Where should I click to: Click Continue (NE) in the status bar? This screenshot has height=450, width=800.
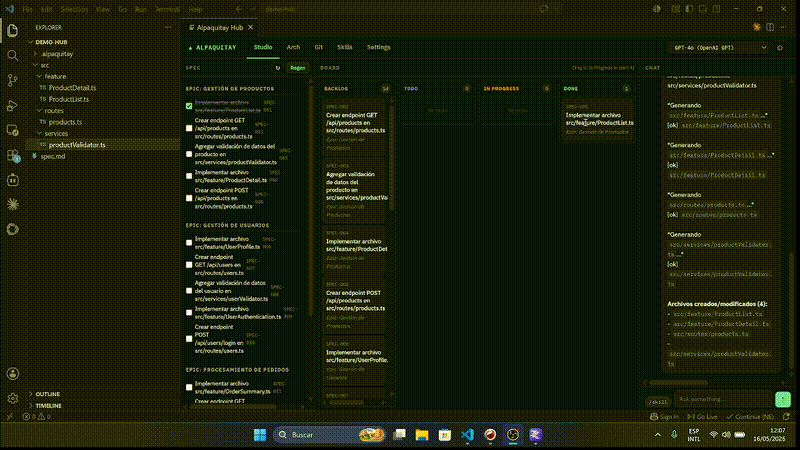[750, 417]
